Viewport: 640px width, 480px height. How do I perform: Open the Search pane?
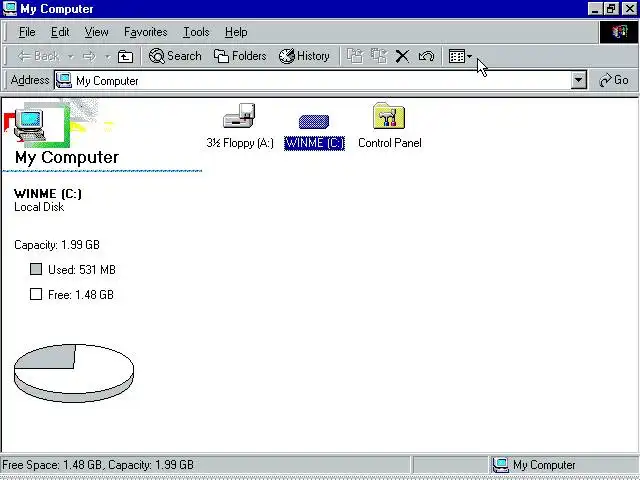click(175, 56)
